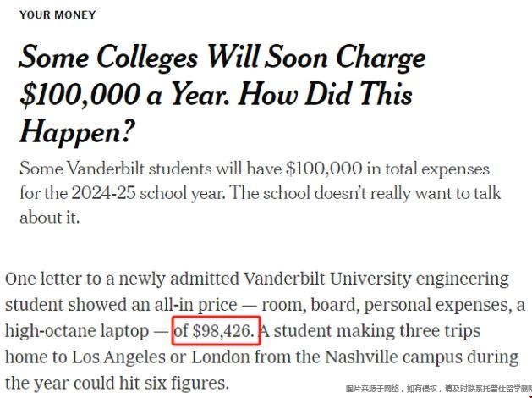Click the phrase 'all-in price' in body
The width and height of the screenshot is (532, 398).
click(195, 305)
